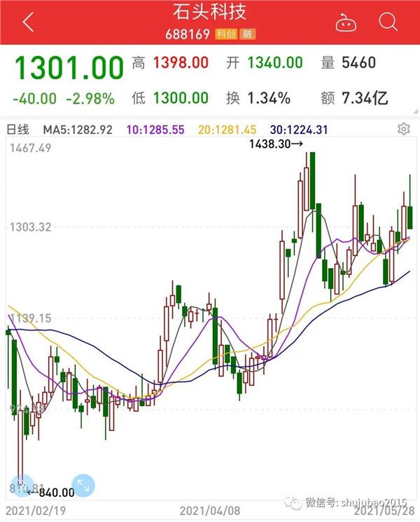Tap the blue fullscreen expand chart icon
Image resolution: width=420 pixels, height=522 pixels.
point(83,484)
